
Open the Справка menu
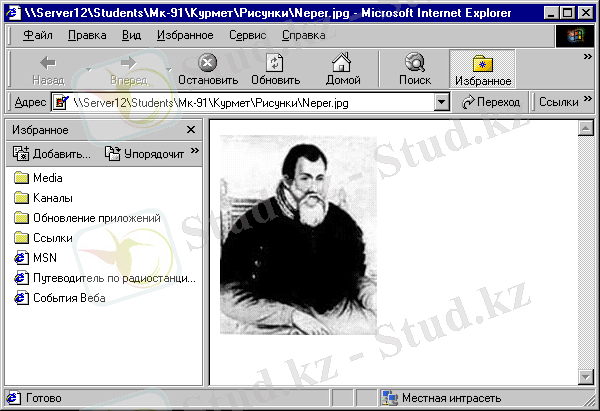click(x=304, y=35)
